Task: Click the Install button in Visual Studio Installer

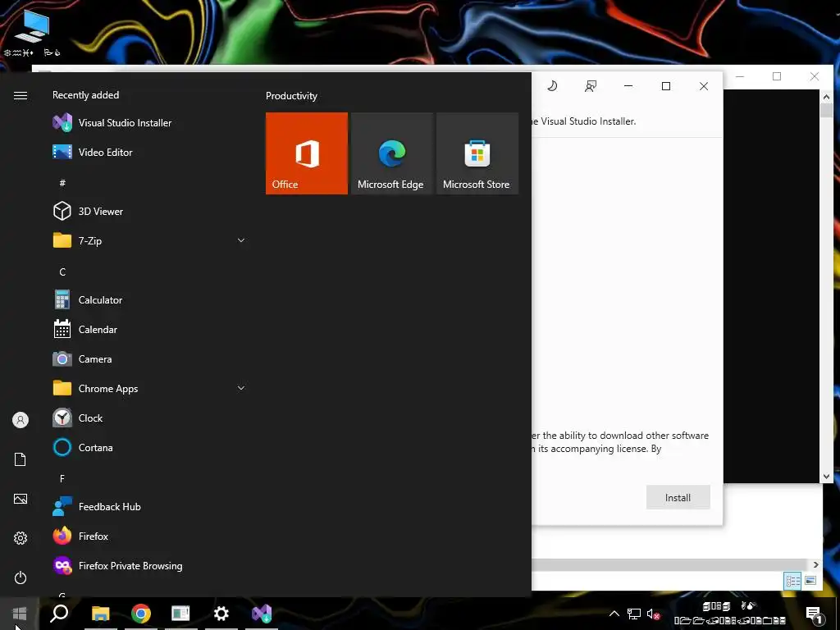Action: tap(678, 498)
